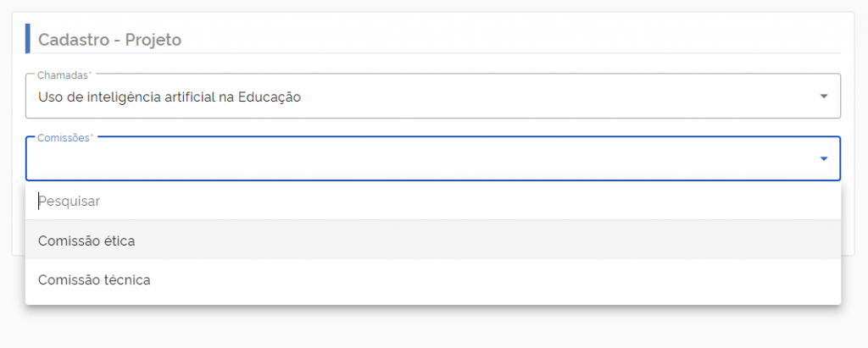The image size is (868, 348).
Task: Click the word "técnica" in the options list
Action: click(x=127, y=279)
